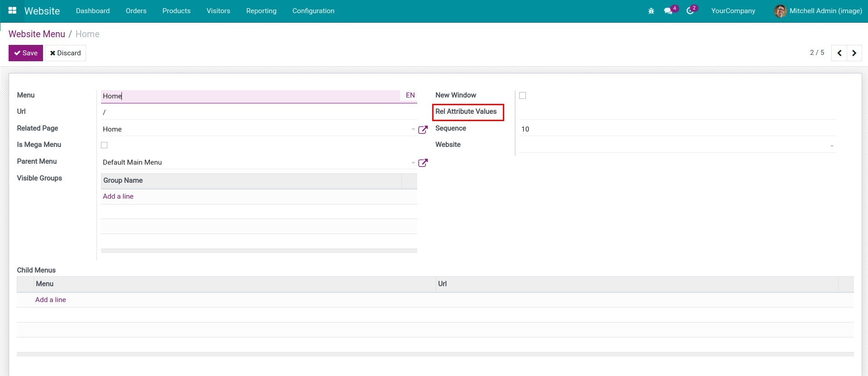This screenshot has width=868, height=376.
Task: Click the Sequence input field
Action: (x=677, y=129)
